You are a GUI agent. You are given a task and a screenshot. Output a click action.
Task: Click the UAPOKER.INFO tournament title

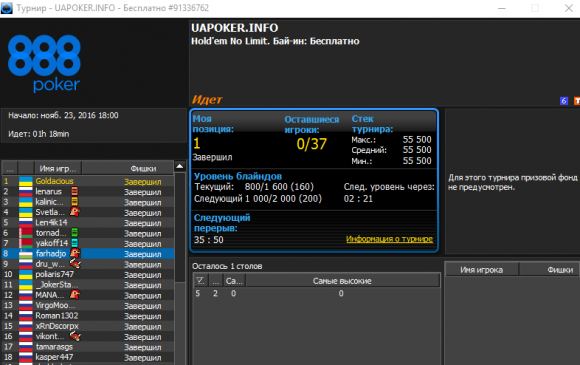235,28
